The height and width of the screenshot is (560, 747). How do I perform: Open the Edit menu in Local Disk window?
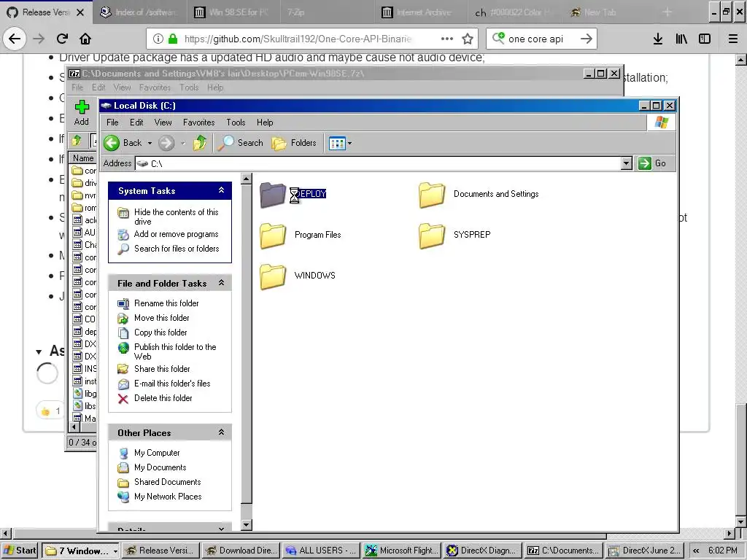[136, 122]
